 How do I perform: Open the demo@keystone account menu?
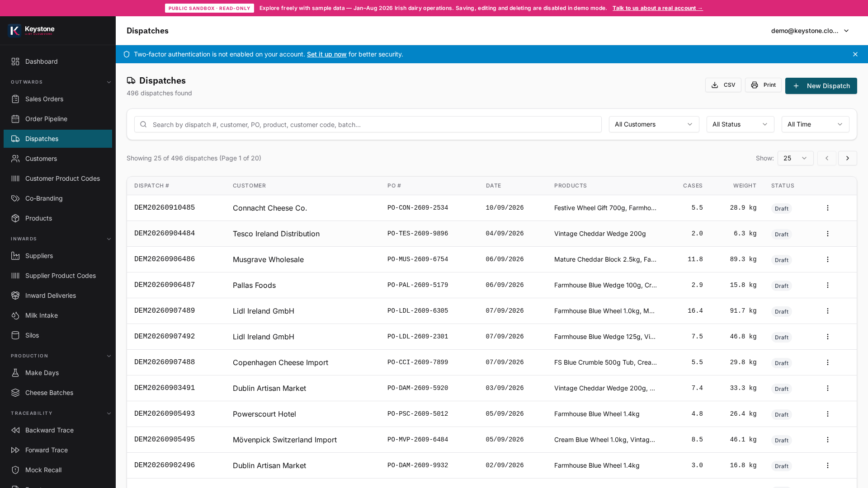pyautogui.click(x=810, y=31)
